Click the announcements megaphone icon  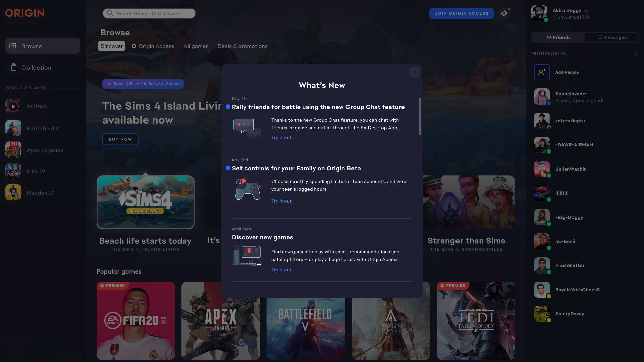point(504,13)
